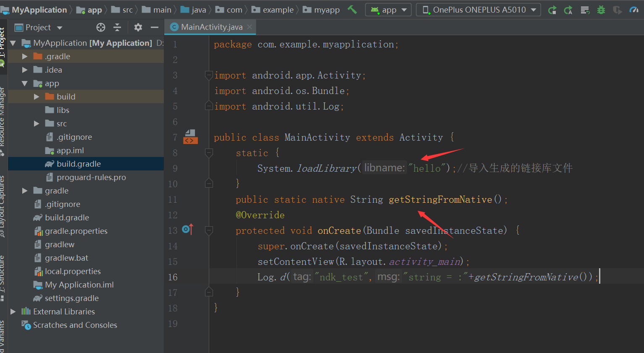Screen dimensions: 644x353
Task: Click line number 19 in the gutter
Action: [173, 324]
